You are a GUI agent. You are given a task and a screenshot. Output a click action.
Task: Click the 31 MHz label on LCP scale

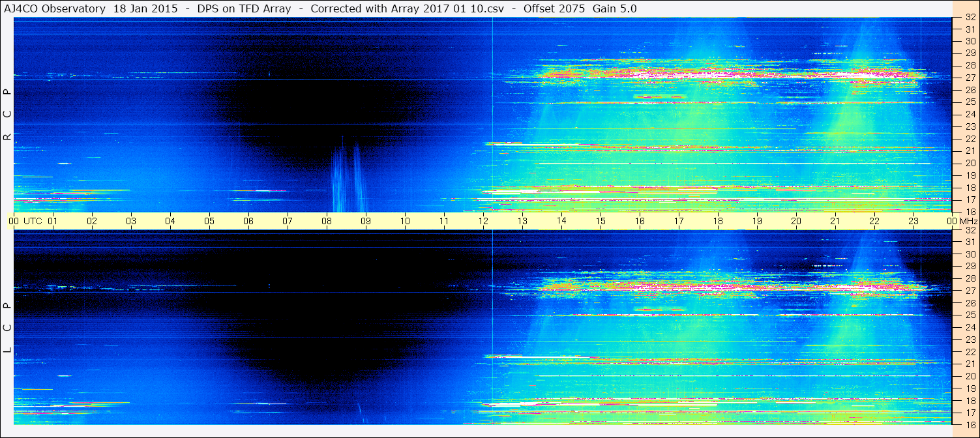970,242
